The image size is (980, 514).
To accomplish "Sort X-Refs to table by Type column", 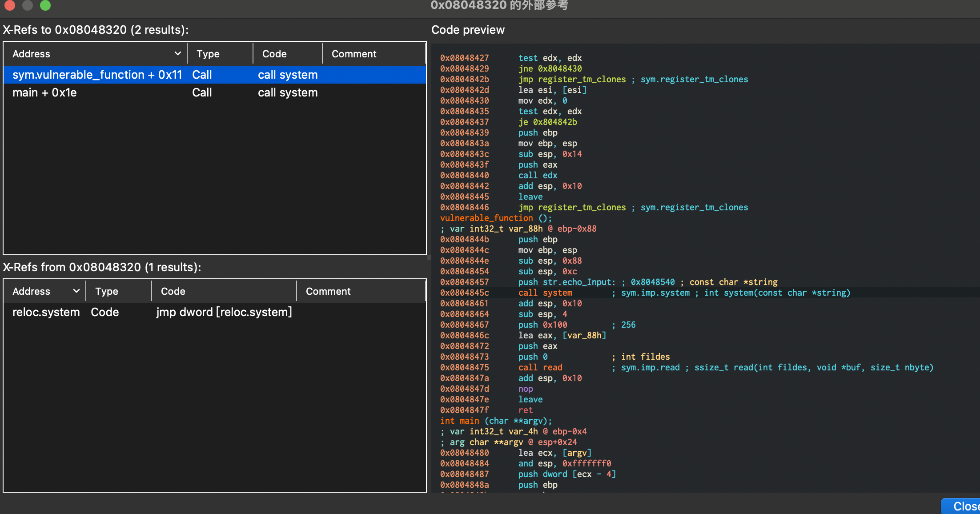I will (208, 54).
